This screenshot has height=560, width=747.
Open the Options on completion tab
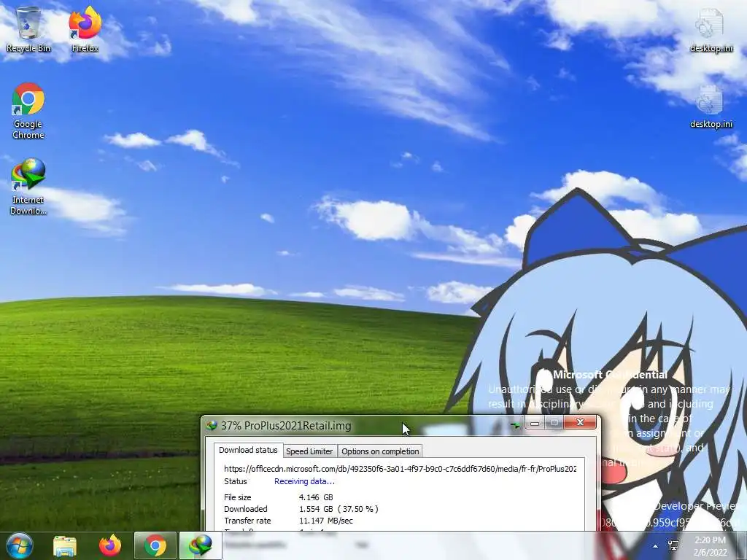point(380,451)
